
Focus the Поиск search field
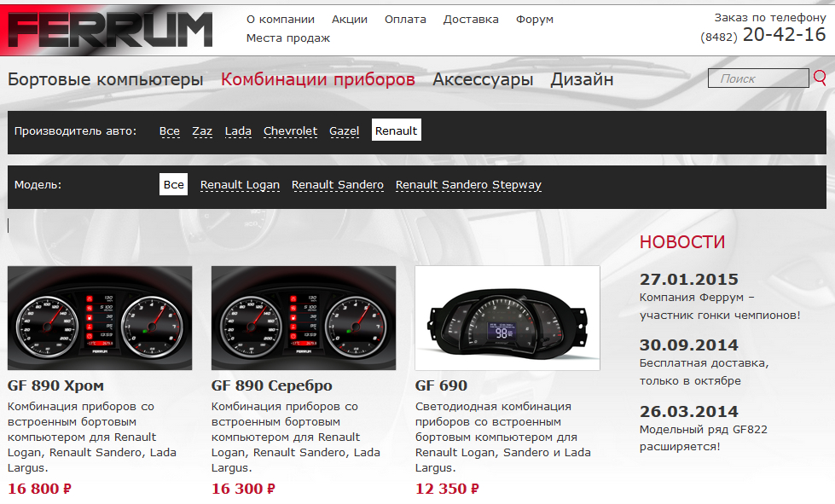pyautogui.click(x=758, y=78)
